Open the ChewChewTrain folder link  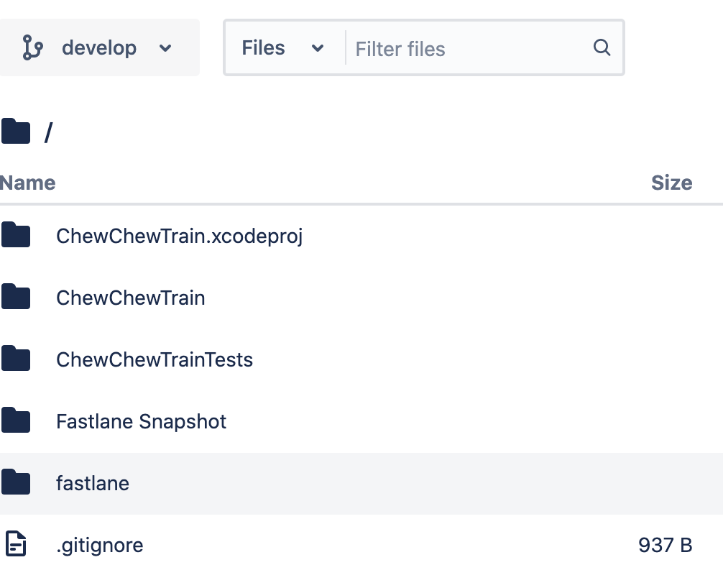click(131, 298)
